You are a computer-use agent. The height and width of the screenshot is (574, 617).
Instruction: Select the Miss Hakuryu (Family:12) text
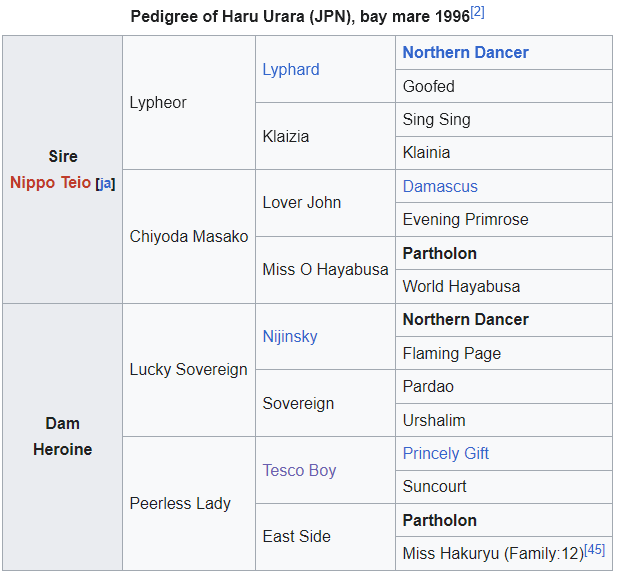[493, 554]
